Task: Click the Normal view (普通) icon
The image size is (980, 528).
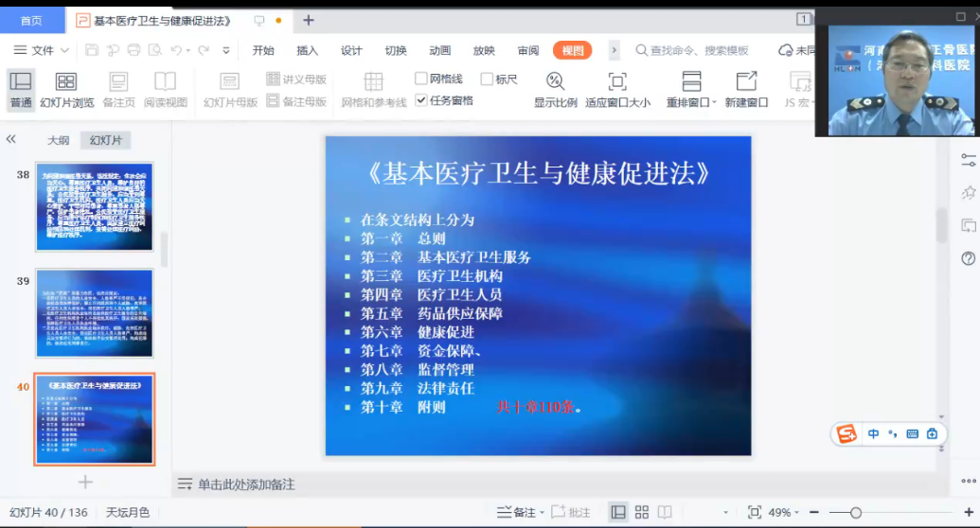Action: [21, 90]
